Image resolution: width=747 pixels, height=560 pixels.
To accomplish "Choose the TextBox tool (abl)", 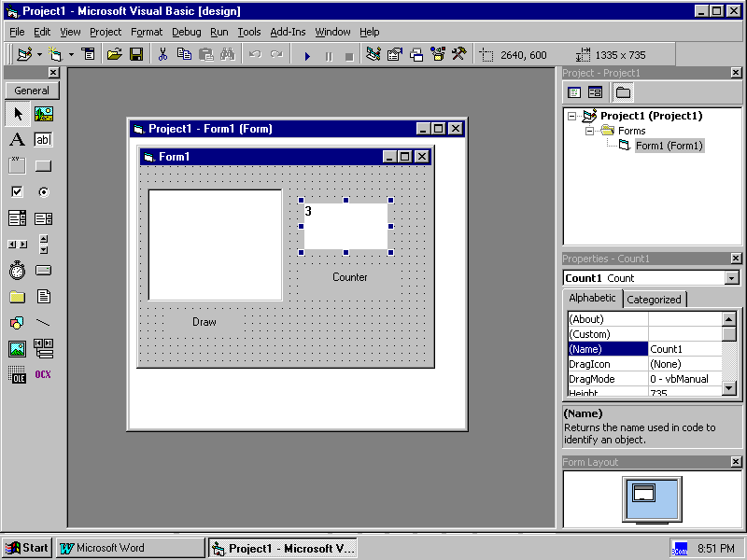I will [43, 139].
